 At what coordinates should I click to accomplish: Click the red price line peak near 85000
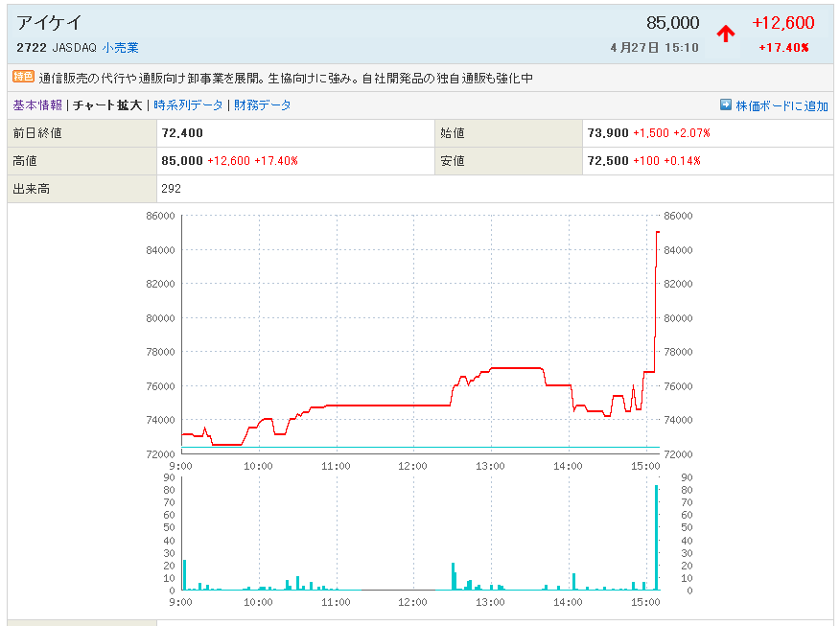pyautogui.click(x=658, y=233)
